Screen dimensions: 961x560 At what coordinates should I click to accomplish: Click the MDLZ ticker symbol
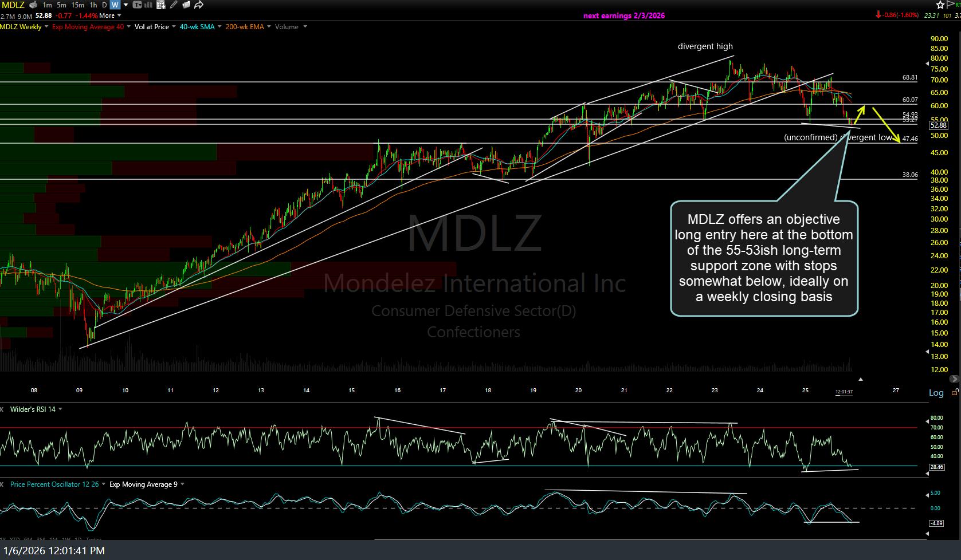click(13, 5)
